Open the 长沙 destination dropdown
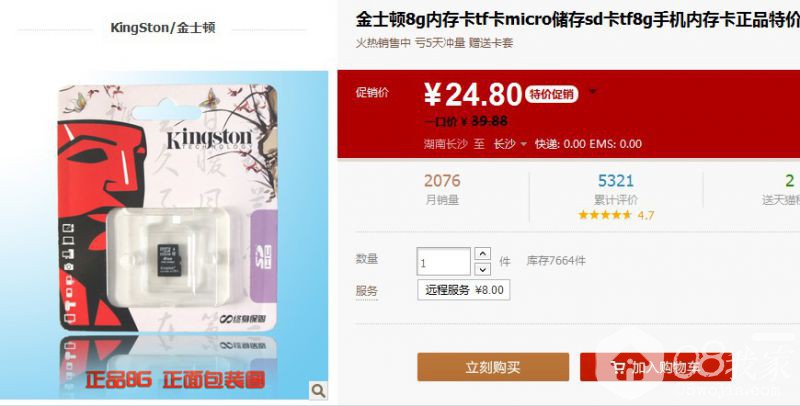800x406 pixels. (510, 144)
